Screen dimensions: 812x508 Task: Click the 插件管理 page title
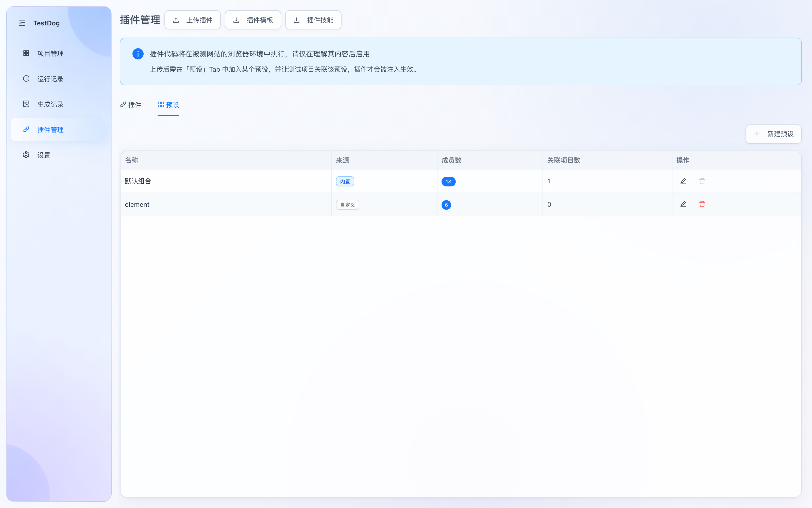point(140,20)
